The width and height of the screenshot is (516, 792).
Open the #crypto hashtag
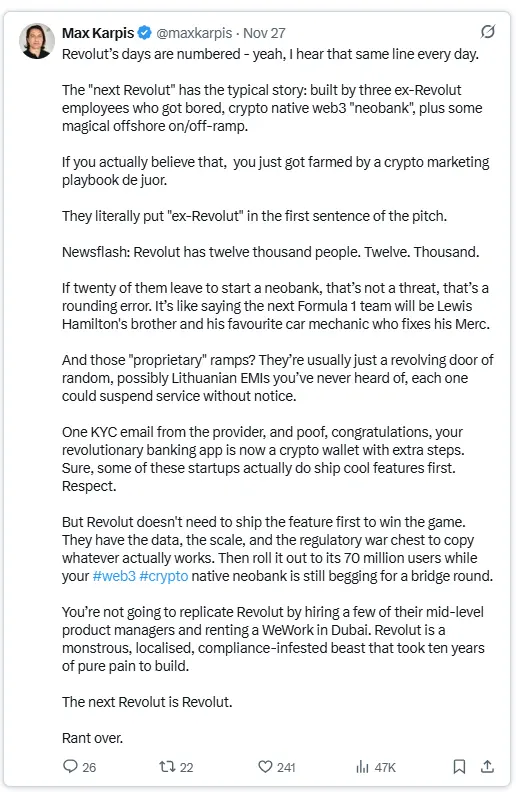click(164, 576)
